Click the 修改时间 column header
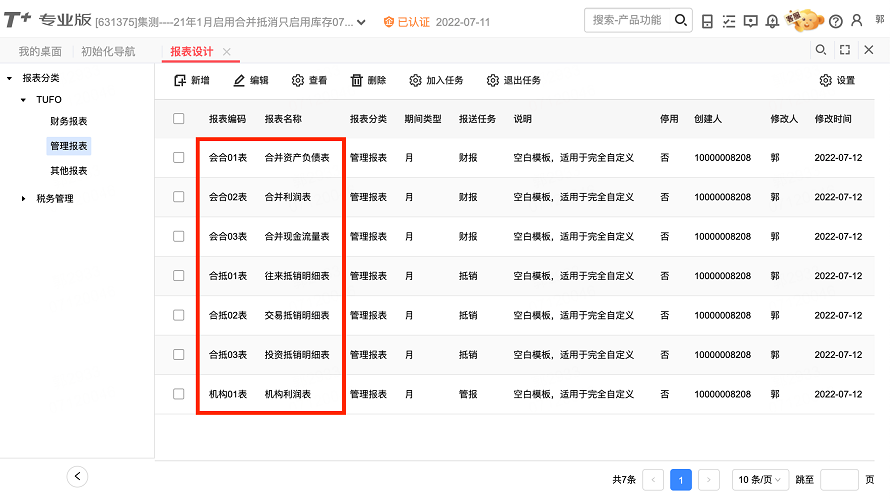Viewport: 890px width, 499px height. click(833, 119)
